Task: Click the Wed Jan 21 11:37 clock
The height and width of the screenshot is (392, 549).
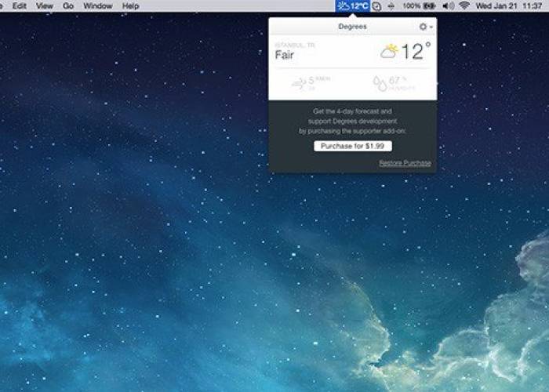Action: pos(509,6)
